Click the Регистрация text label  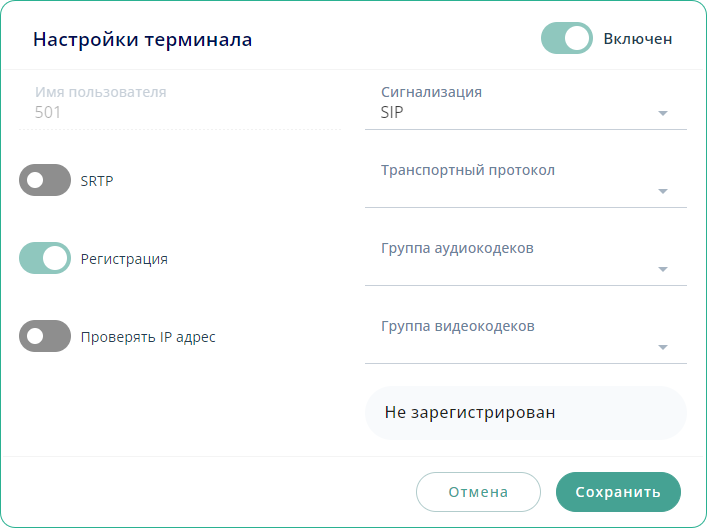click(124, 259)
